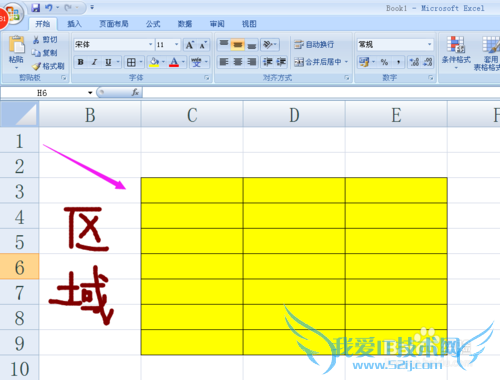Screen dimensions: 500x380
Task: Customize the quick access toolbar
Action: point(92,7)
